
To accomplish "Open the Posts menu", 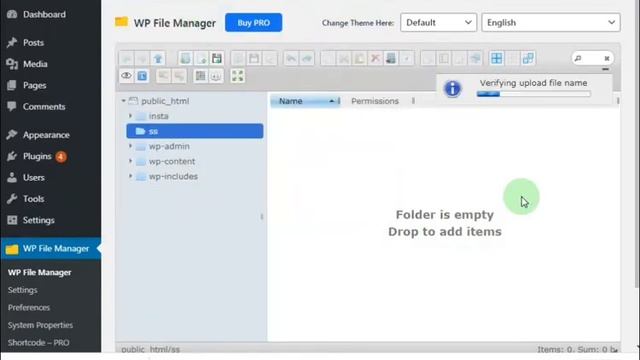I will coord(51,42).
